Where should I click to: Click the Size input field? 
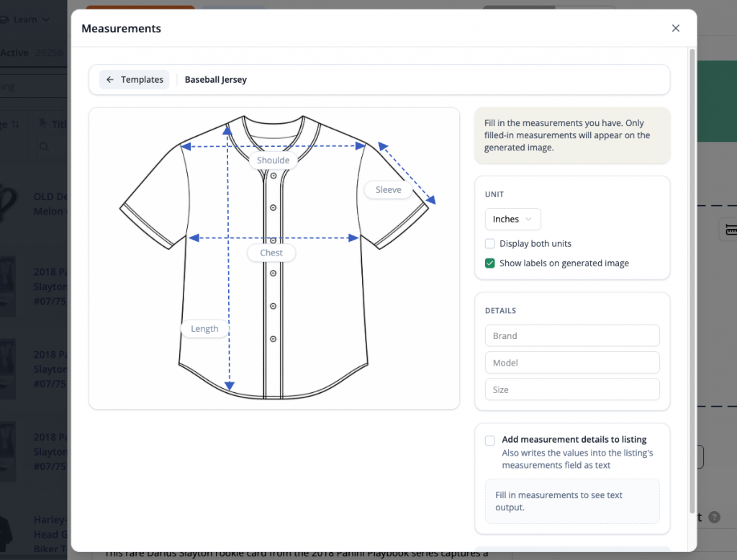click(x=572, y=389)
